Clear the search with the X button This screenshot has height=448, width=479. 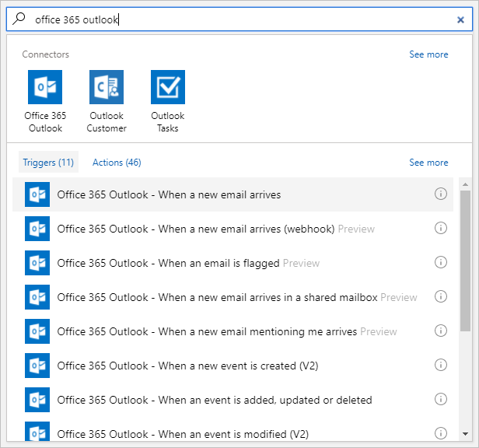460,20
